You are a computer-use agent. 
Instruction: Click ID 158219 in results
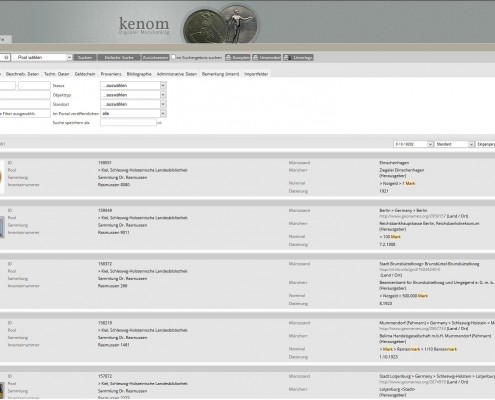click(x=105, y=323)
